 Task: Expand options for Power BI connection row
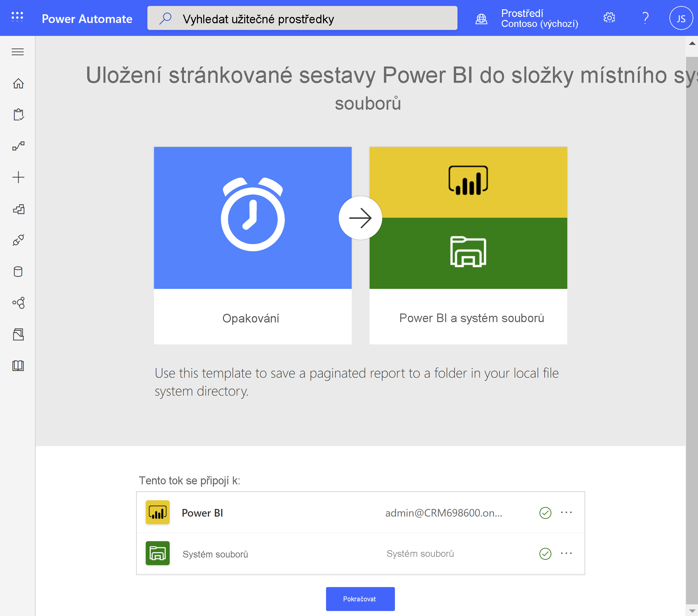[x=566, y=512]
